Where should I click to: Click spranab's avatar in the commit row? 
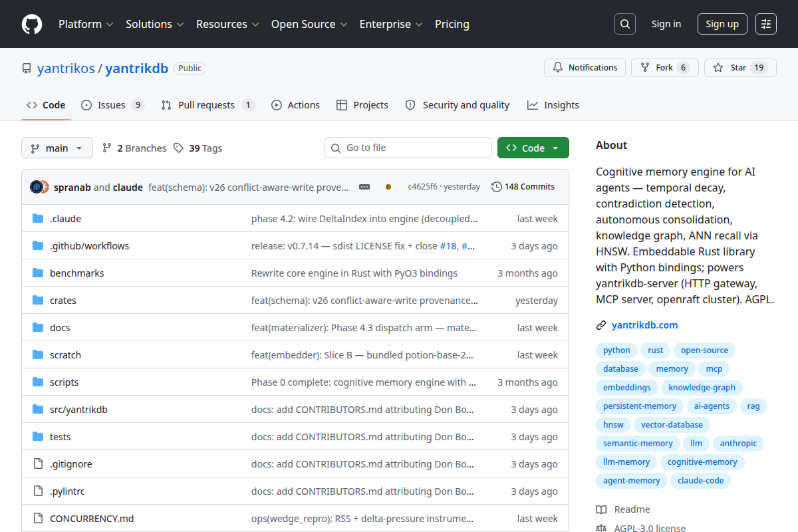point(37,187)
